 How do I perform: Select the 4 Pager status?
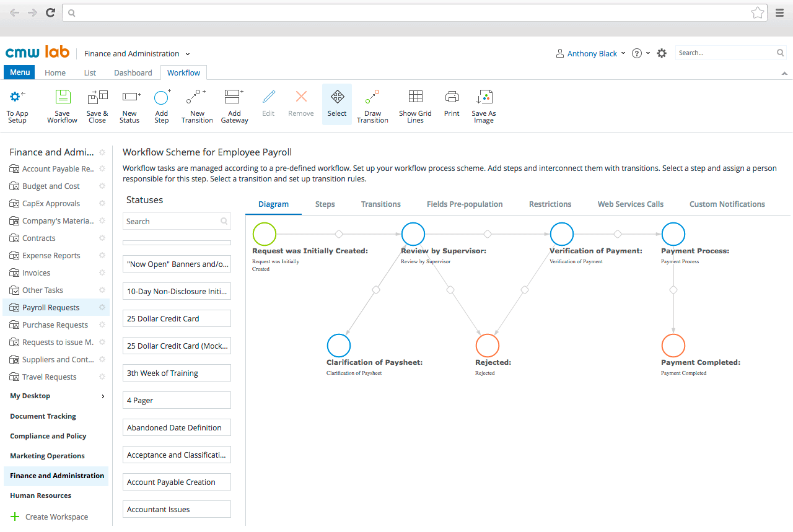(177, 400)
